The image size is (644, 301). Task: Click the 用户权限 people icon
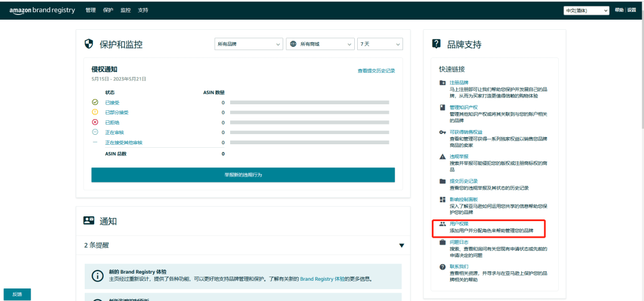click(442, 224)
